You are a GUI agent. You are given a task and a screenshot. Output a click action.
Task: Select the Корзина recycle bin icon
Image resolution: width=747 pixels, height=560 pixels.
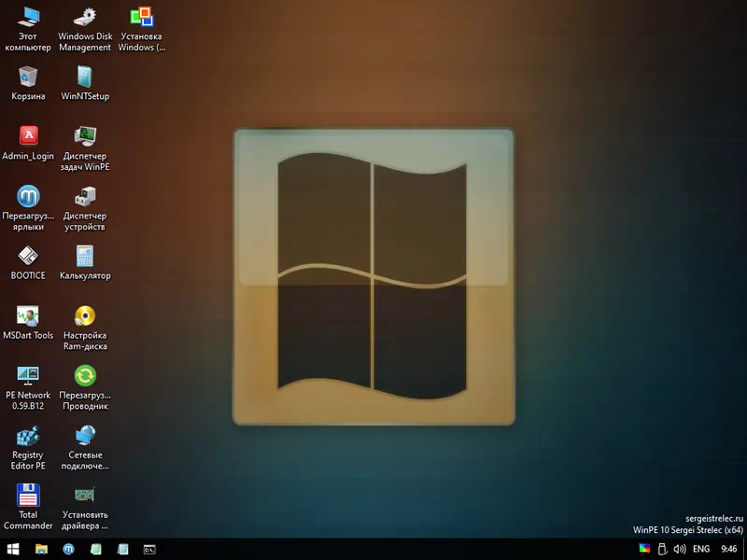click(28, 84)
